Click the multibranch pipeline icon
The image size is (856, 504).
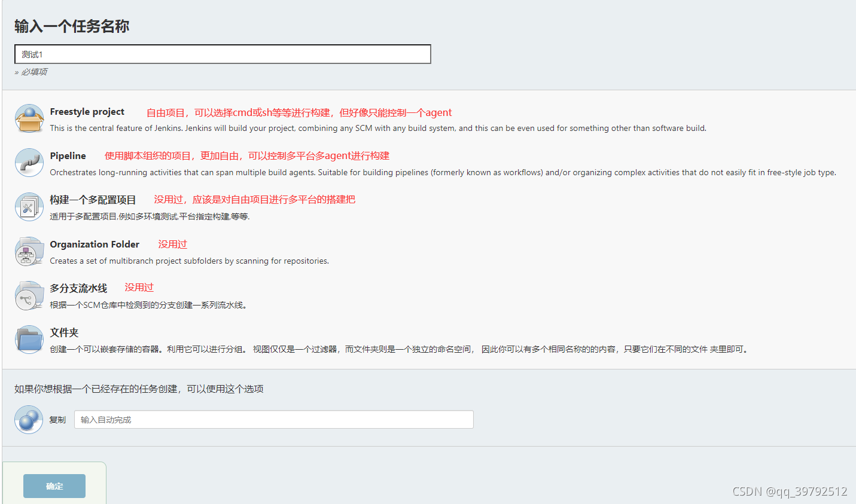tap(29, 295)
